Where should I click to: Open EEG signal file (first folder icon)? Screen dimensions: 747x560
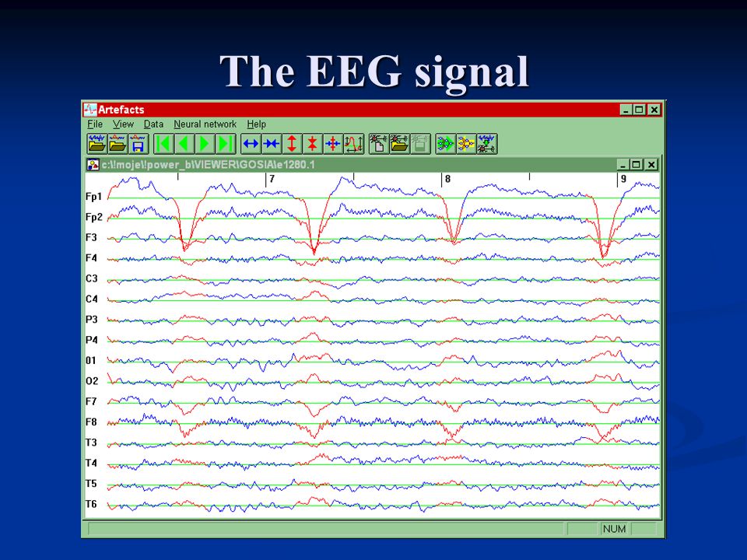click(96, 143)
